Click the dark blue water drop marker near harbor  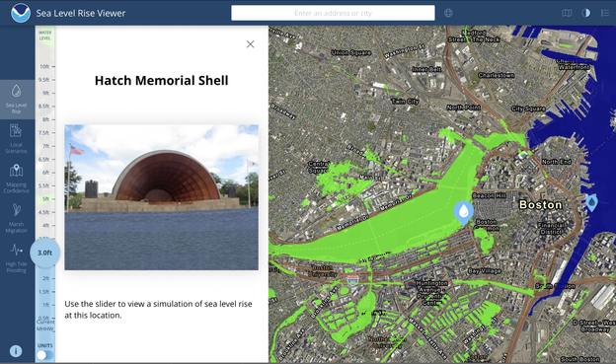coord(591,202)
